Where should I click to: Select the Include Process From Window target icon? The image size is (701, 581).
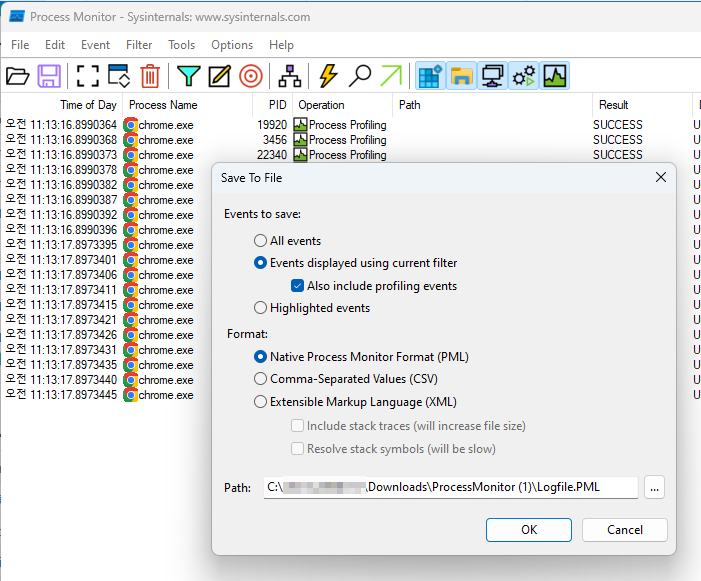pyautogui.click(x=251, y=76)
